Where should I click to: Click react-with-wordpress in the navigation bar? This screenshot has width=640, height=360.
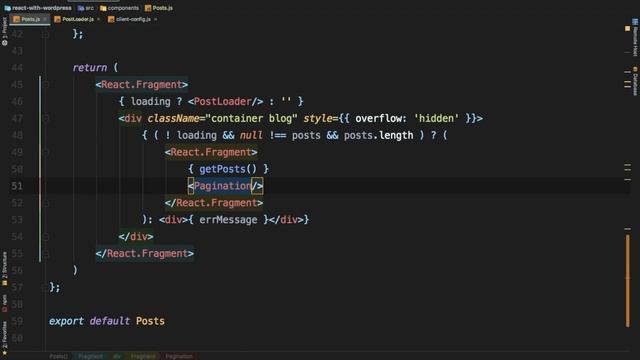38,8
